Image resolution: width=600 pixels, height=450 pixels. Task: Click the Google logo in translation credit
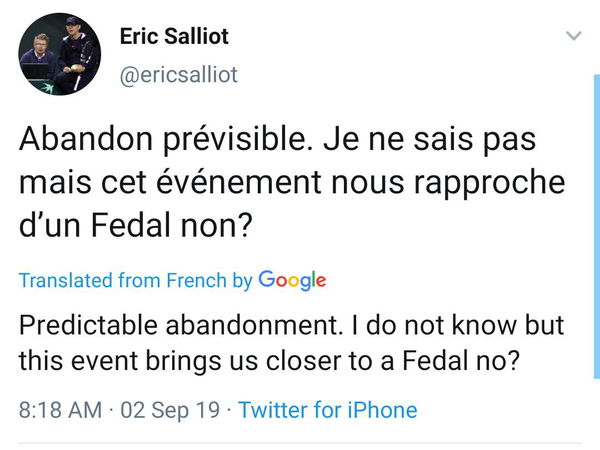pos(292,280)
